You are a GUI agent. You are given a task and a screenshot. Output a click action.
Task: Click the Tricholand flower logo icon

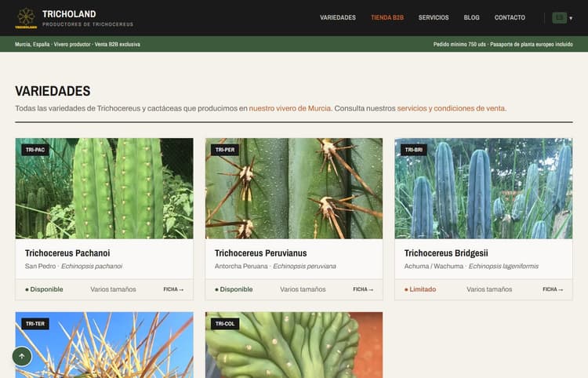(x=26, y=18)
